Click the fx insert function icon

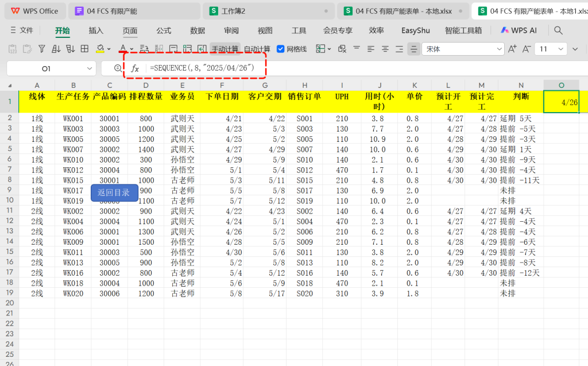(135, 68)
